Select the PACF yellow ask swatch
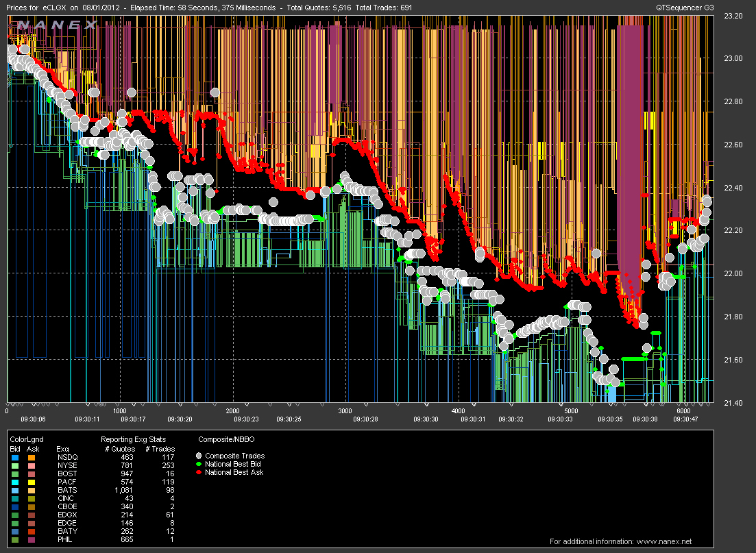This screenshot has height=553, width=756. coord(32,482)
